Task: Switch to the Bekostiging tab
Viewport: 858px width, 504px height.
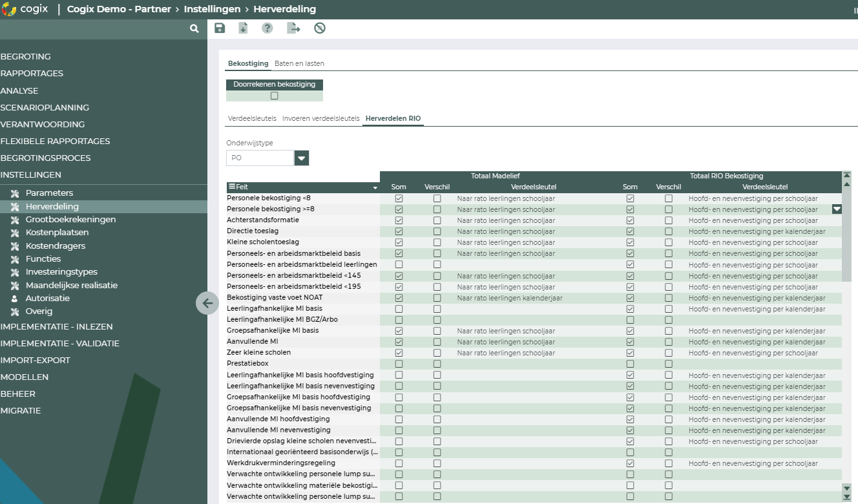Action: (x=248, y=63)
